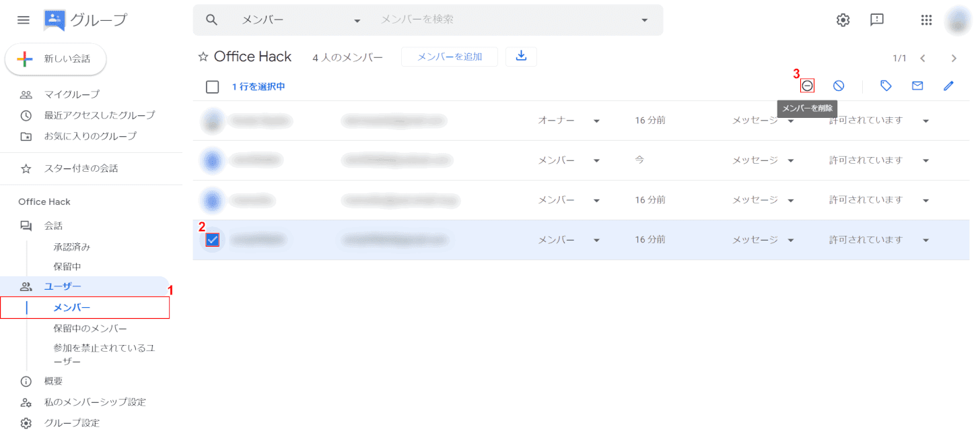
Task: Open 許可されています dropdown in checked row
Action: [879, 240]
